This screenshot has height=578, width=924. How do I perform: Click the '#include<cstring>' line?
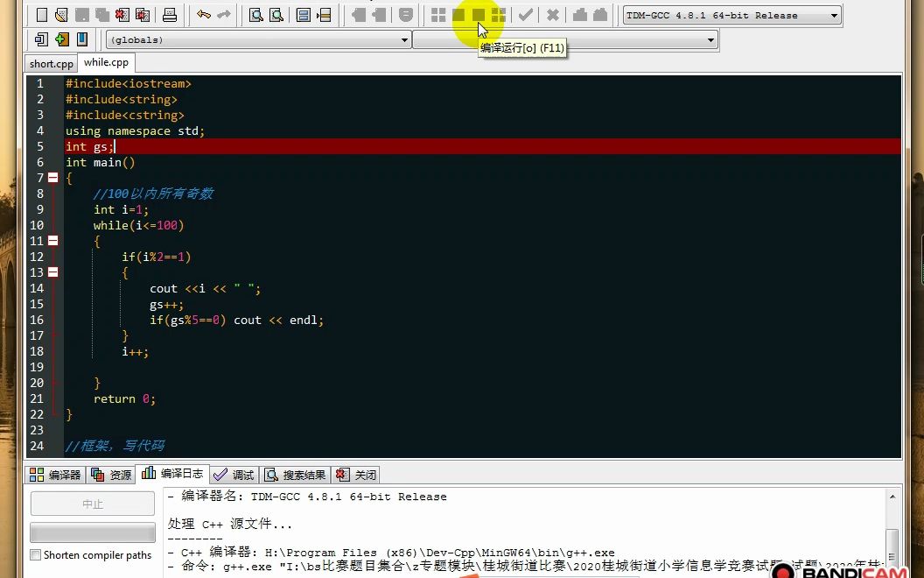click(125, 115)
